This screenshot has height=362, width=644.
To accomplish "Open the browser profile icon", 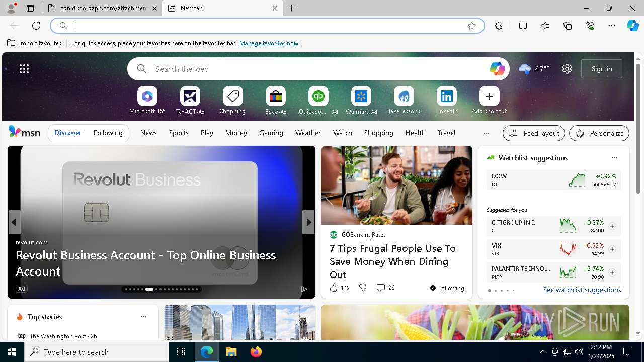I will [11, 8].
